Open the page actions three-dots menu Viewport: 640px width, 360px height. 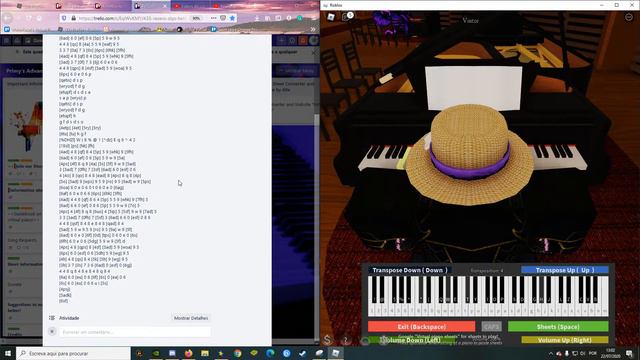click(x=213, y=18)
